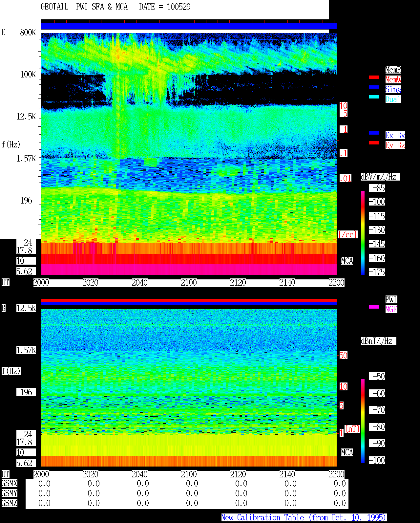Click the 2040 tick on upper UT axis
Image resolution: width=420 pixels, height=523 pixels.
tap(139, 283)
